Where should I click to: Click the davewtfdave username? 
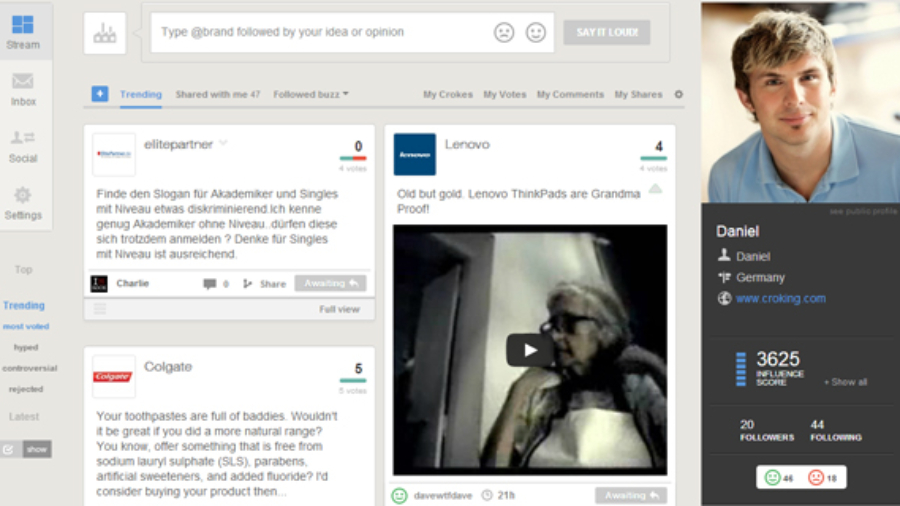[x=443, y=495]
